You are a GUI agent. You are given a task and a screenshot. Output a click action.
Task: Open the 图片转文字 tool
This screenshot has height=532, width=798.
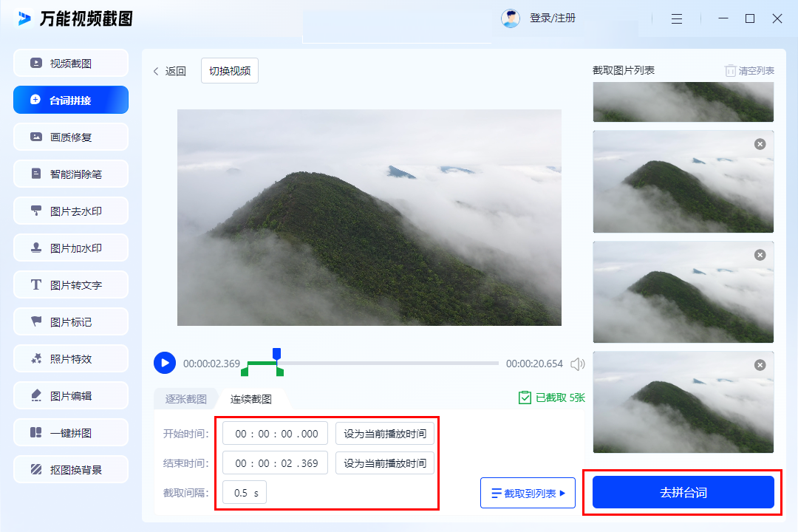[x=70, y=284]
